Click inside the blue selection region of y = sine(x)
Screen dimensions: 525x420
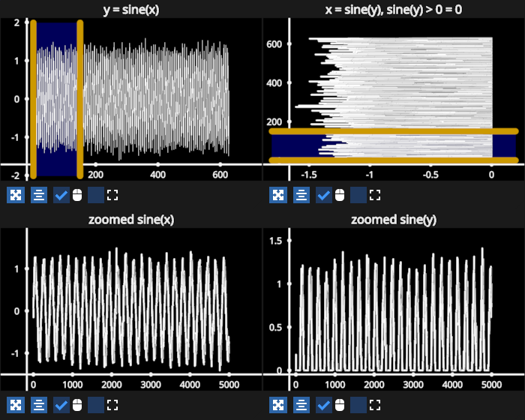[56, 99]
